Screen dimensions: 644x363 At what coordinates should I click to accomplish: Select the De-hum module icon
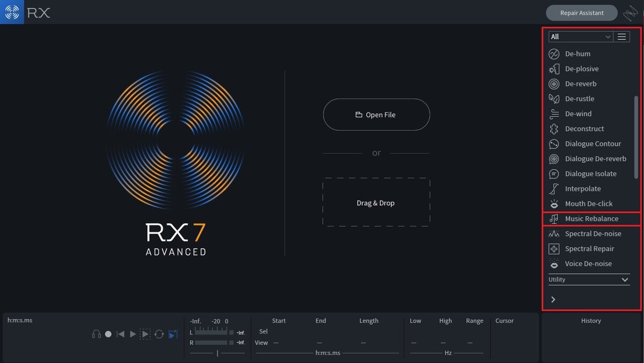pos(554,54)
